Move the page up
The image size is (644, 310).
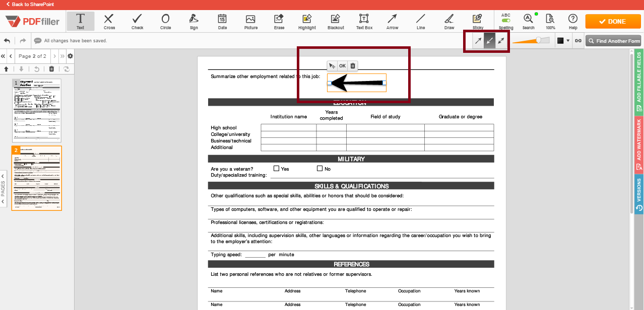6,69
